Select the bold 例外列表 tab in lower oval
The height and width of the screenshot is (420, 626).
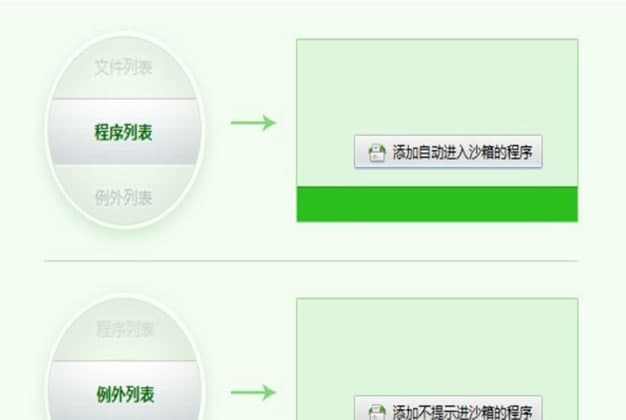click(x=125, y=394)
